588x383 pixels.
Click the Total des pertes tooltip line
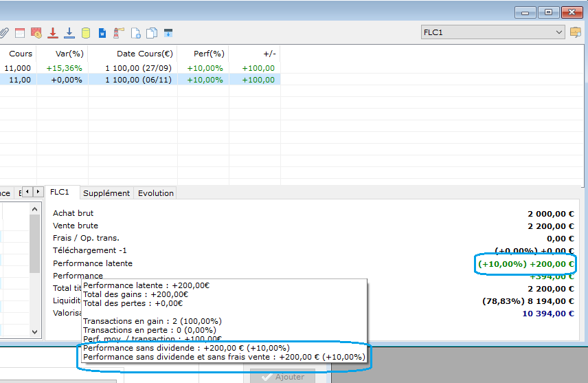pyautogui.click(x=133, y=303)
